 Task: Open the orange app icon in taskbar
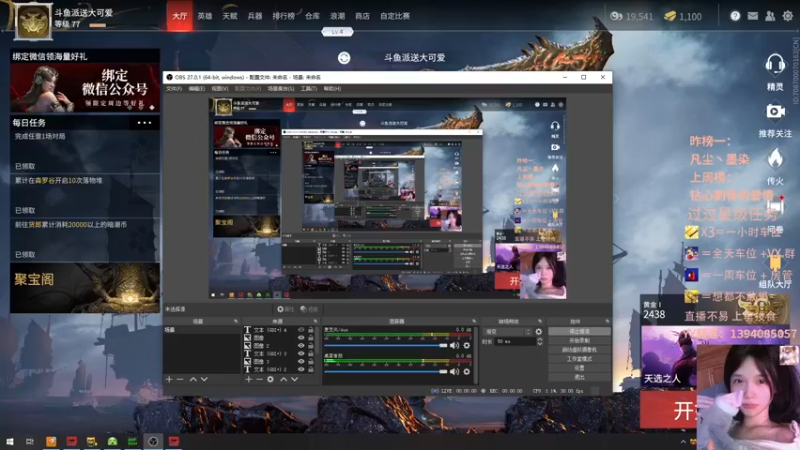(51, 441)
